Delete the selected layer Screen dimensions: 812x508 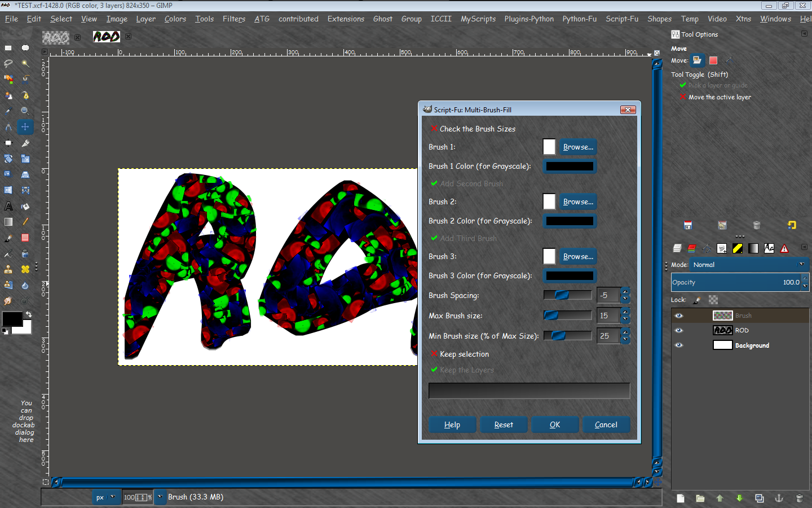[799, 498]
